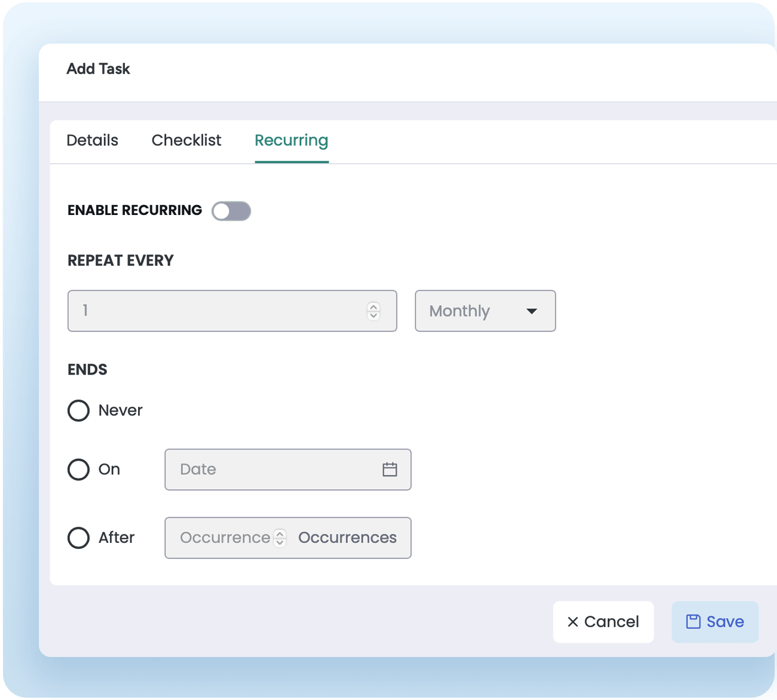Click the Occurrence count field
Image resolution: width=777 pixels, height=700 pixels.
click(225, 538)
